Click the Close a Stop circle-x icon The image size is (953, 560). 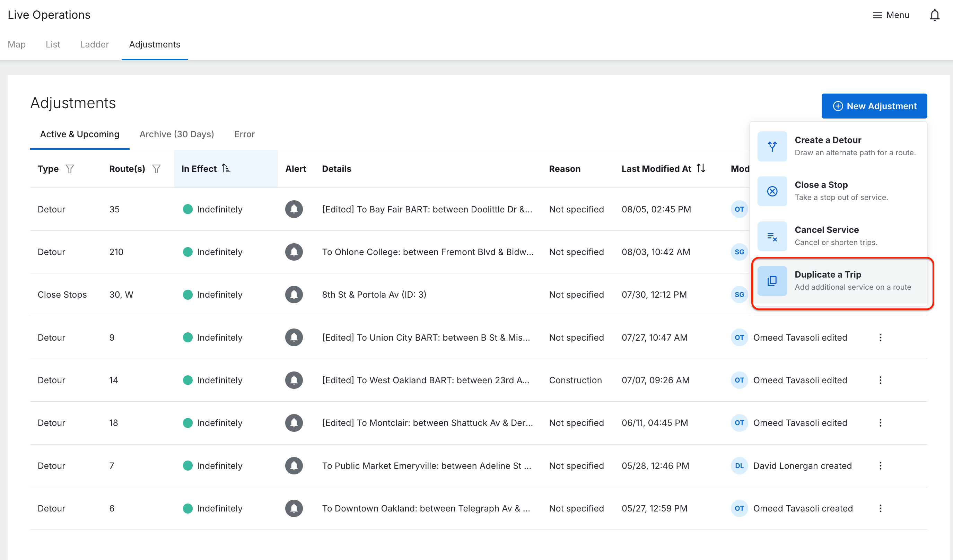pyautogui.click(x=772, y=191)
